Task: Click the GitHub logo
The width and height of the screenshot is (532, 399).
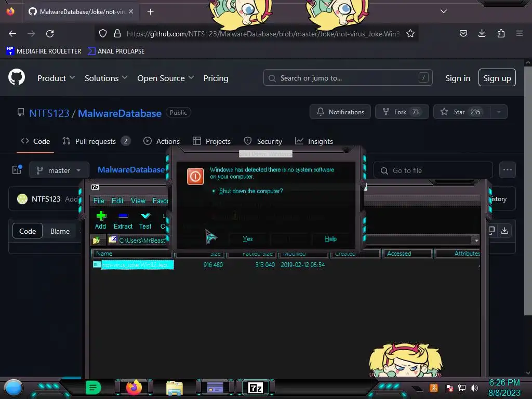Action: click(17, 77)
